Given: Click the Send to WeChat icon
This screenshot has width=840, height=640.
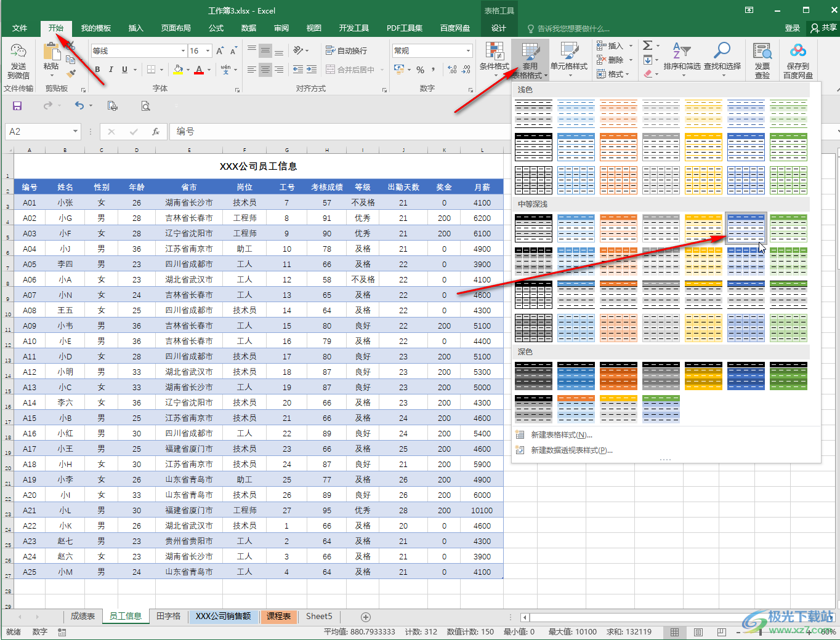Looking at the screenshot, I should pyautogui.click(x=18, y=51).
